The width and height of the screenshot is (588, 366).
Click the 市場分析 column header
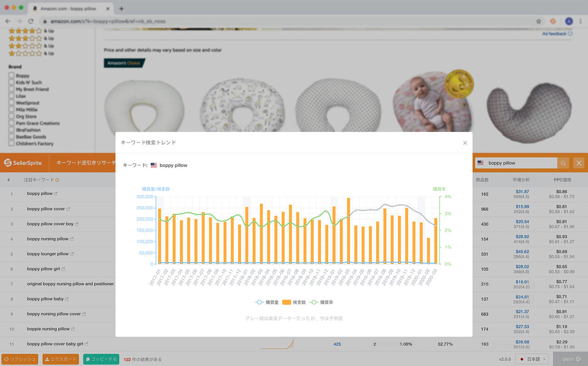click(522, 180)
